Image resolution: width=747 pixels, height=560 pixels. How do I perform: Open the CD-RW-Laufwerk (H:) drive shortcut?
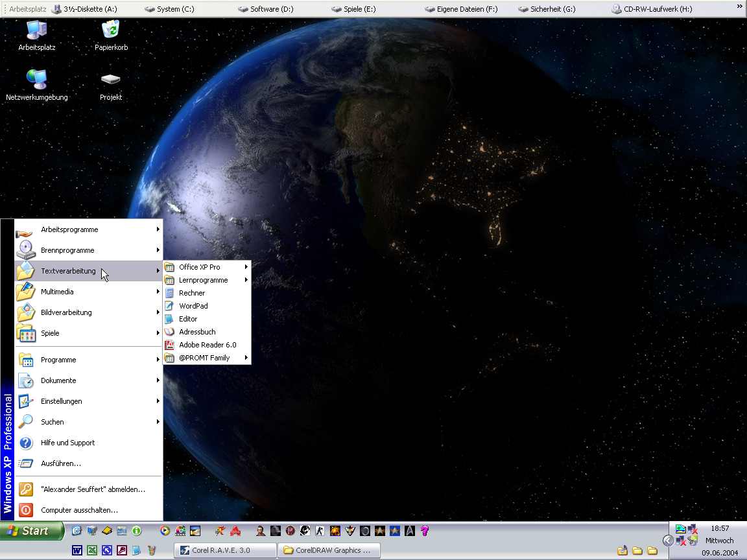tap(652, 9)
